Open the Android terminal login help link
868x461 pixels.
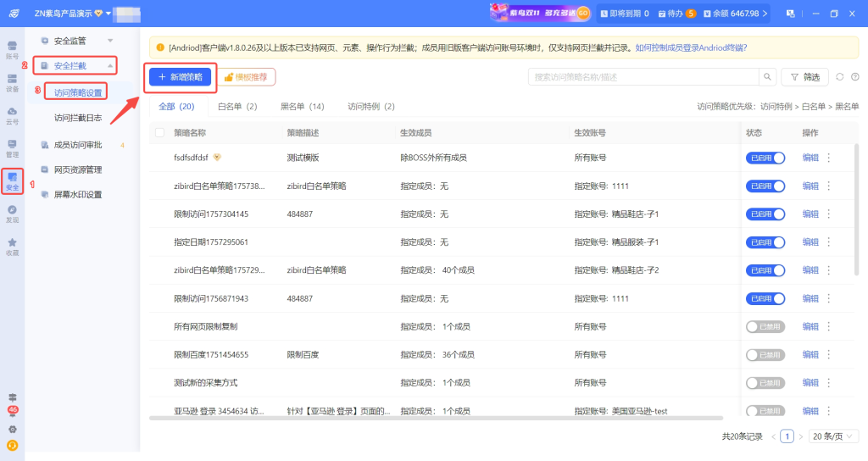pyautogui.click(x=691, y=48)
